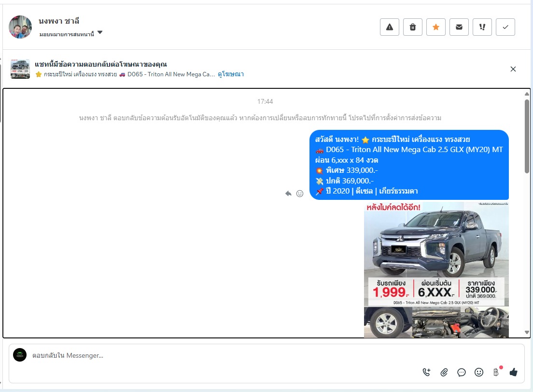Click the scrollbar down arrow

tap(527, 333)
